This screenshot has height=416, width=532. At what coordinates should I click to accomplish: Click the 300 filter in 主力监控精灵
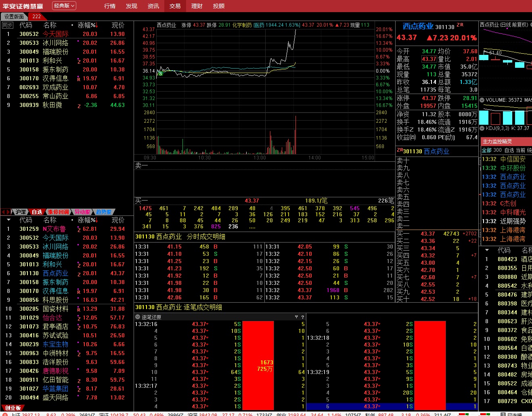pos(498,150)
